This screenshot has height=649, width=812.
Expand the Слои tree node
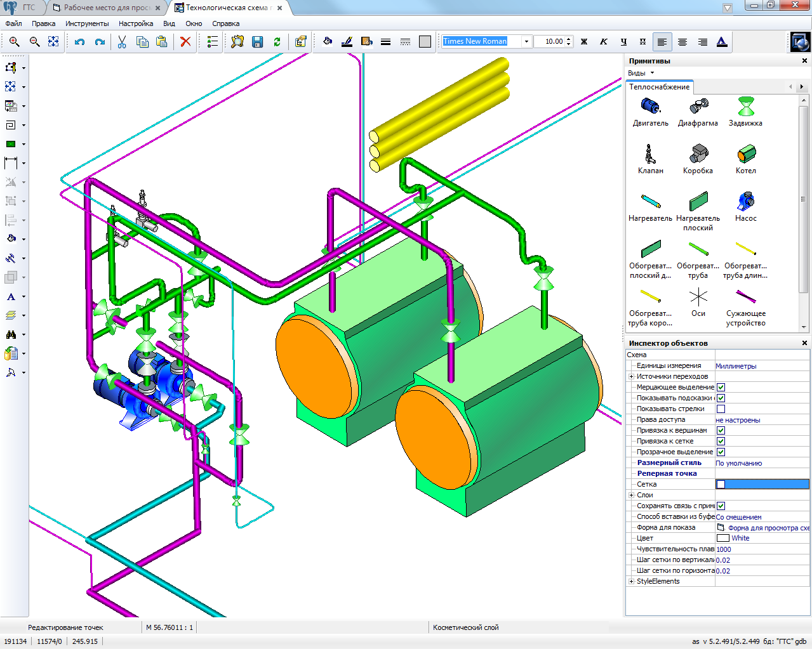631,495
